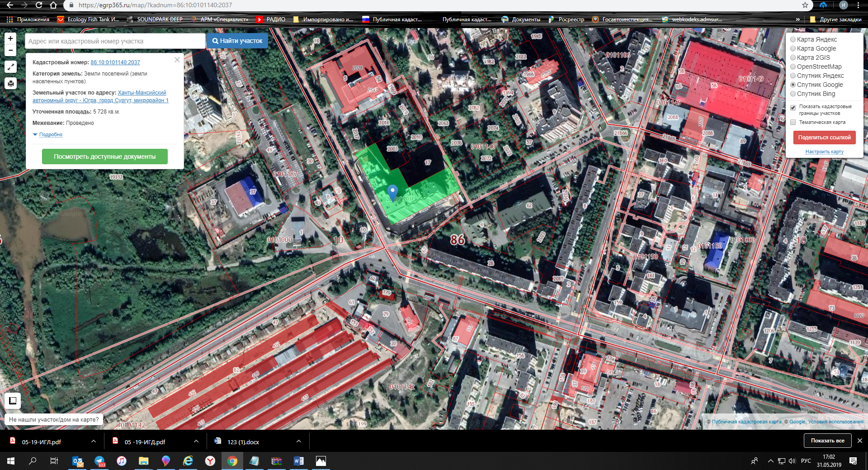Expand the Подробно details section
Image resolution: width=868 pixels, height=470 pixels.
50,134
